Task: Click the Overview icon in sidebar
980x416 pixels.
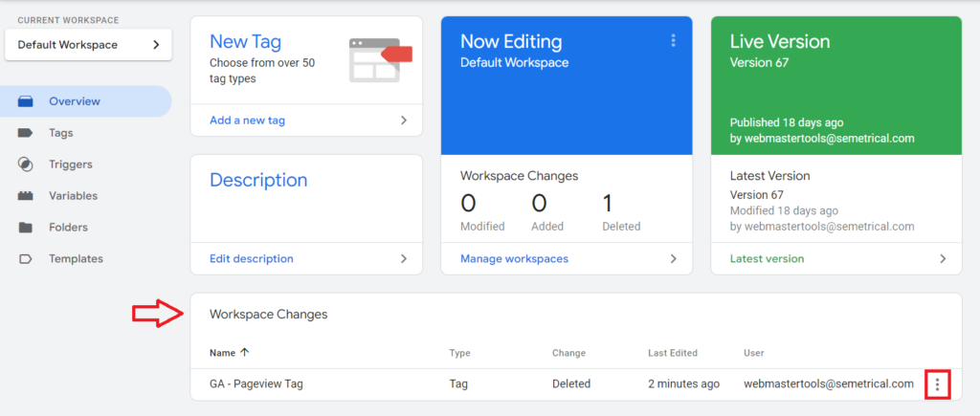Action: (x=26, y=101)
